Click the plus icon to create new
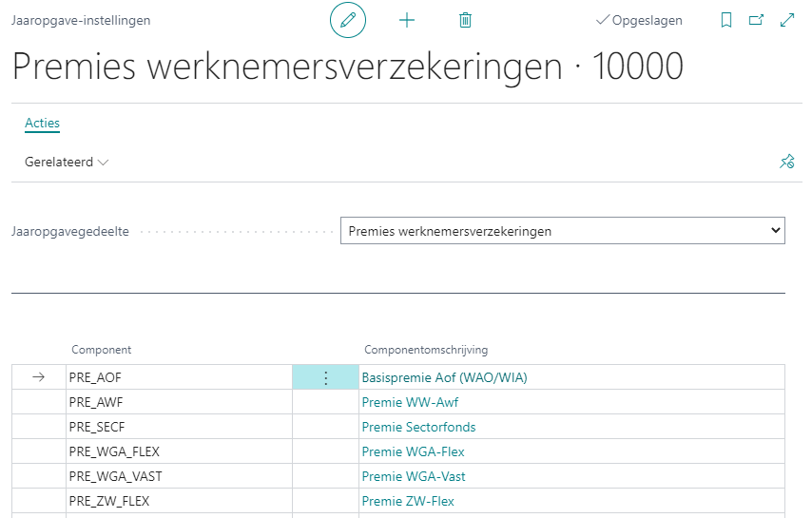The height and width of the screenshot is (518, 812). click(x=407, y=20)
